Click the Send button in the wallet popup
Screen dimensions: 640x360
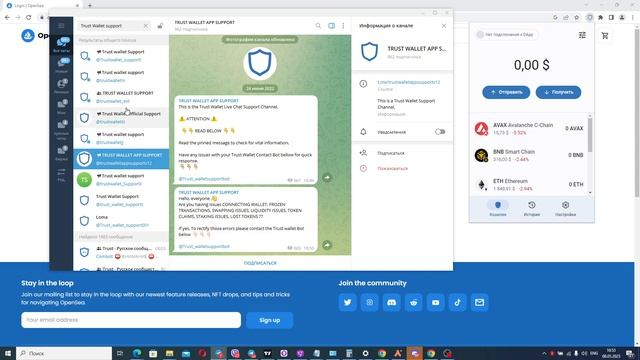click(x=506, y=92)
